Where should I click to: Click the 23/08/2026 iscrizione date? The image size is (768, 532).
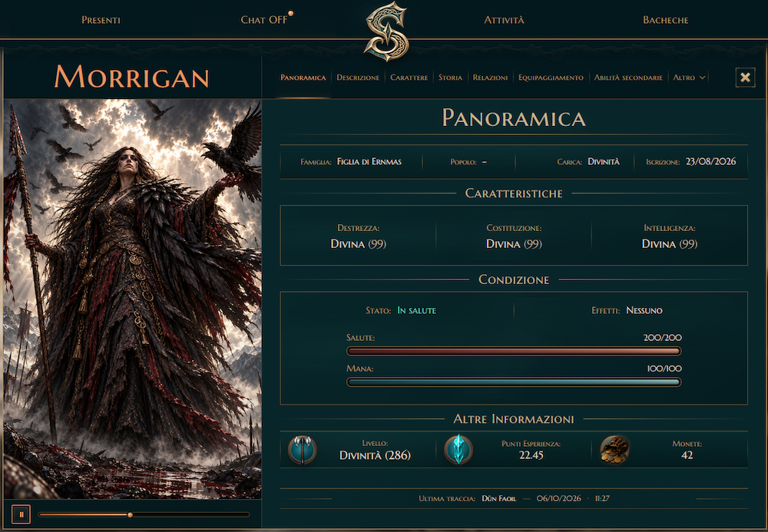click(x=710, y=161)
